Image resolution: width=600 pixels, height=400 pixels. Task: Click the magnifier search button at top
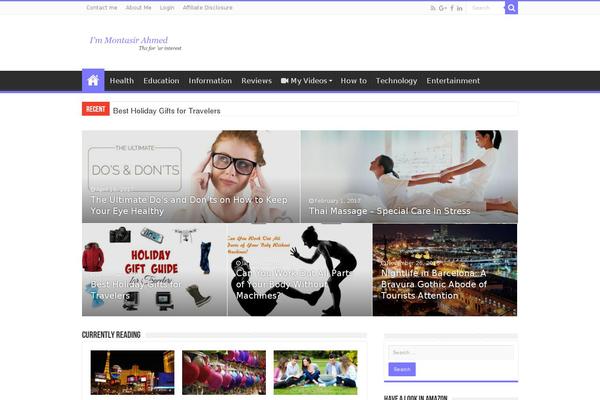pos(511,8)
